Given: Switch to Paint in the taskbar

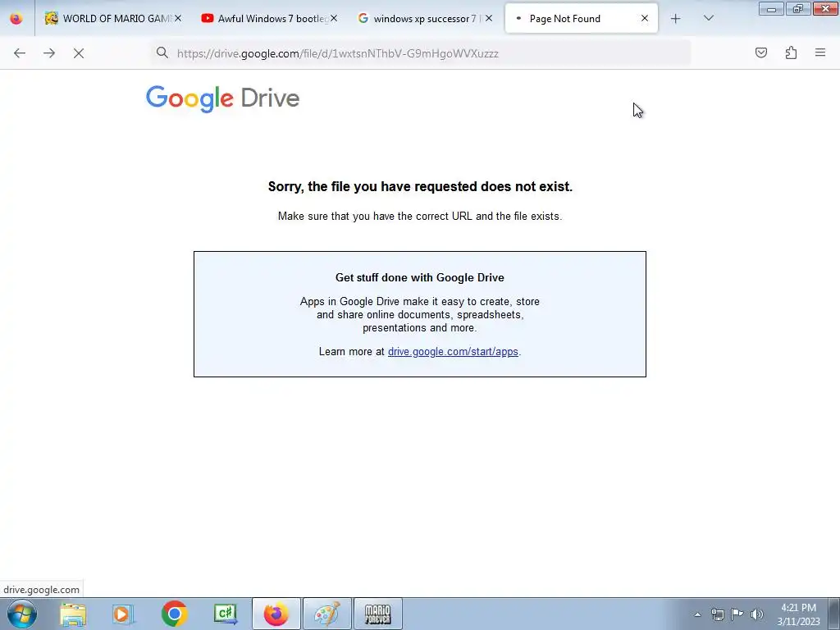Looking at the screenshot, I should [x=327, y=614].
